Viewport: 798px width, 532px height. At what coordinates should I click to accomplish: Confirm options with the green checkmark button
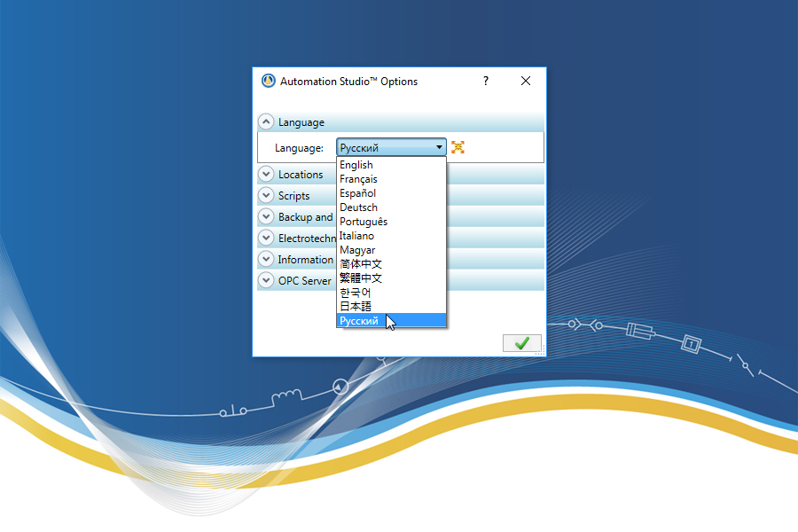tap(521, 343)
